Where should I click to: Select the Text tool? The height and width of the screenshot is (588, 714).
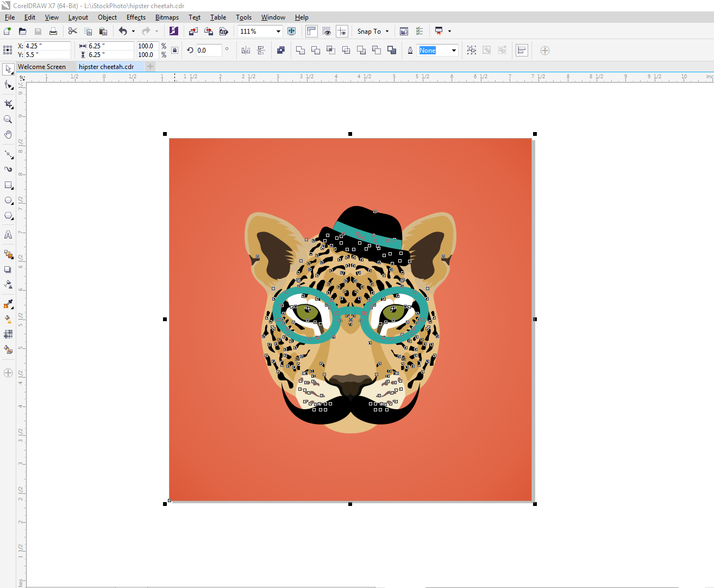8,235
